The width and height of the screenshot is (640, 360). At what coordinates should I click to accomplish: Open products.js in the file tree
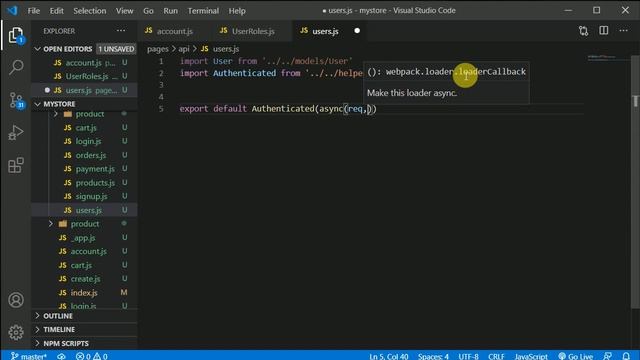point(95,182)
